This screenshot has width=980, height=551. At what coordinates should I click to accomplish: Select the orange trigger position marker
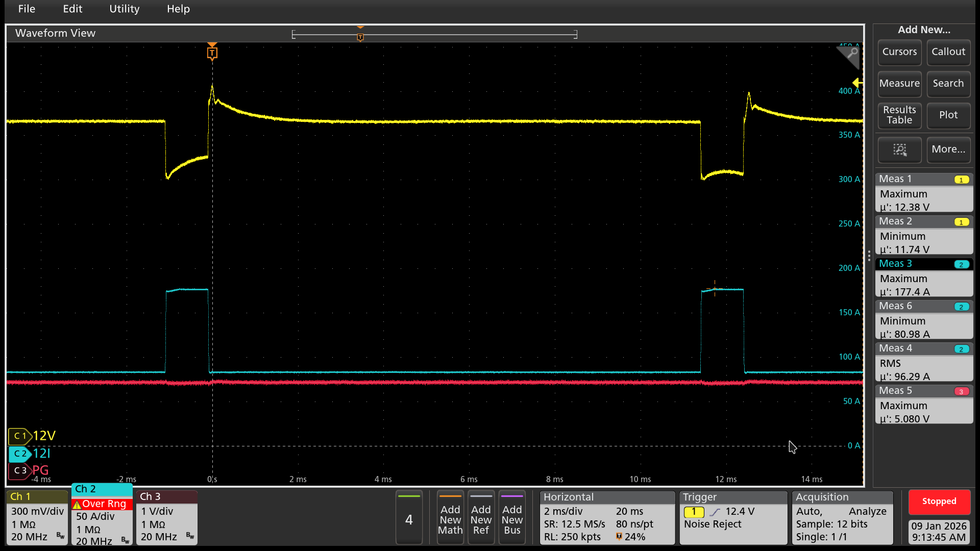pyautogui.click(x=212, y=53)
